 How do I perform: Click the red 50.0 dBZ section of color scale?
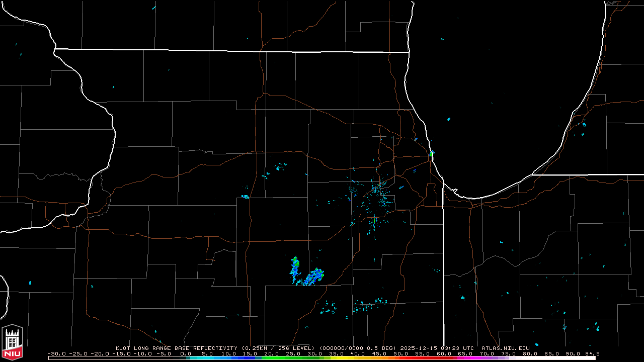(400, 358)
